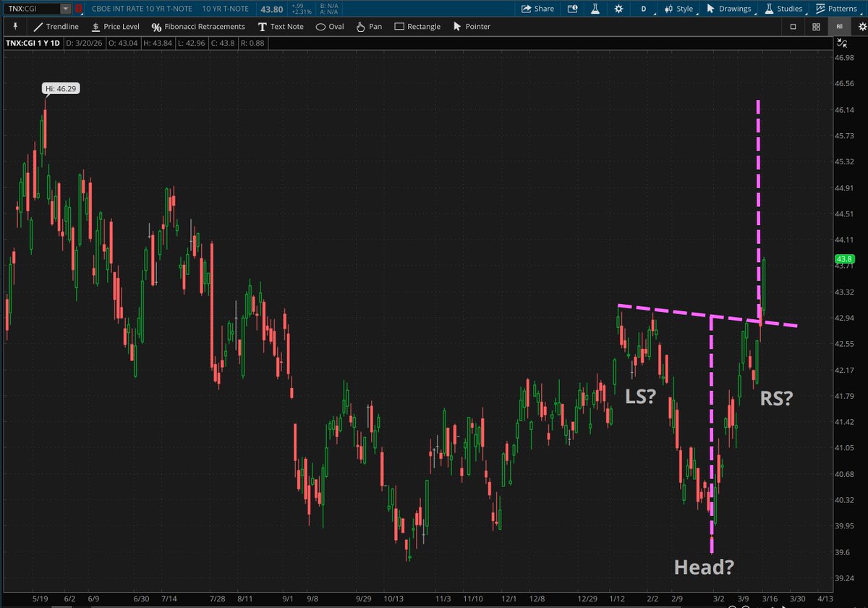Click the 42.94 price axis label
This screenshot has height=608, width=868.
(x=845, y=318)
